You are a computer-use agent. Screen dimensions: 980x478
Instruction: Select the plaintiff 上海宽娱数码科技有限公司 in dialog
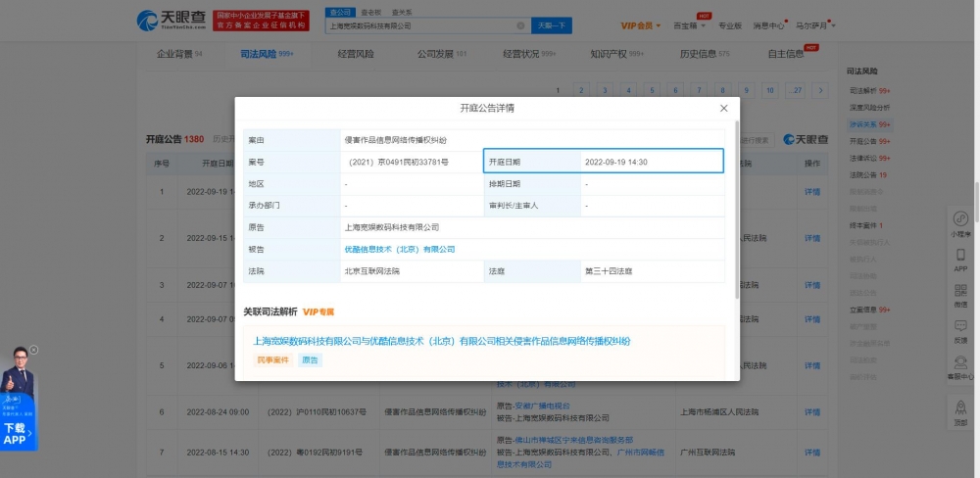(392, 227)
